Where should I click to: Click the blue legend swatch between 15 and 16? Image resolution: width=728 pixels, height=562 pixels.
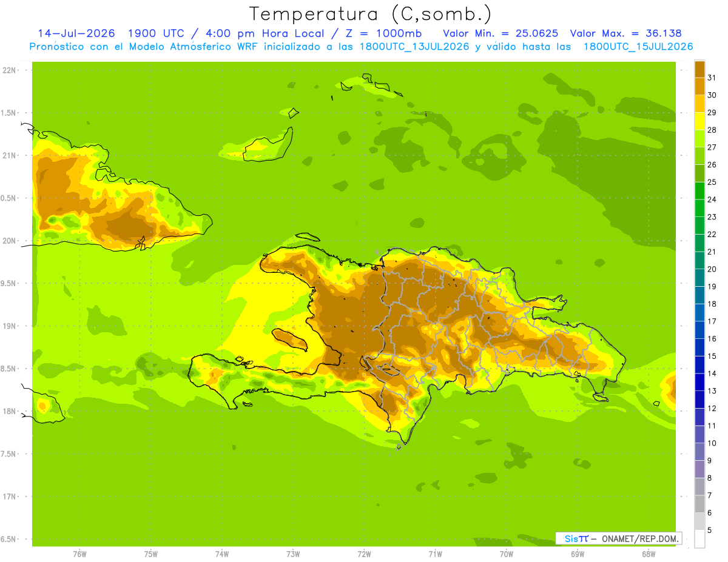coord(699,347)
